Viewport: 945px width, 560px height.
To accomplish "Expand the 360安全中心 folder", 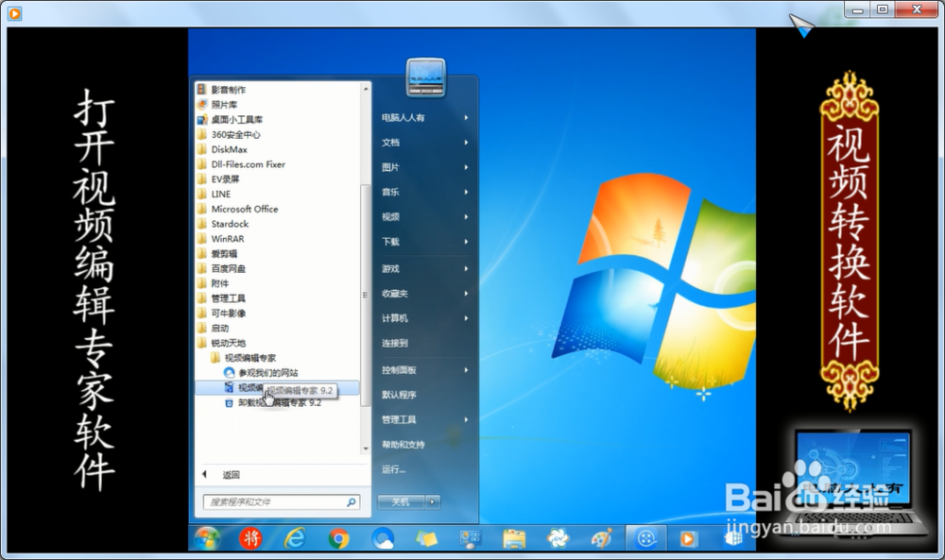I will (x=230, y=134).
